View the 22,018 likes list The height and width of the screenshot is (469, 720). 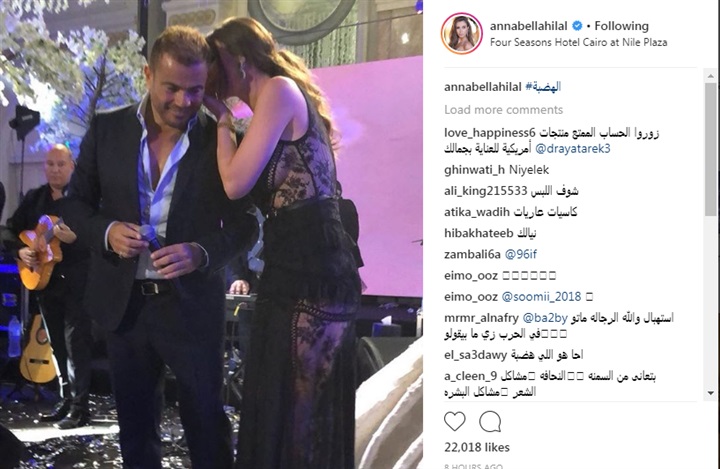(477, 447)
